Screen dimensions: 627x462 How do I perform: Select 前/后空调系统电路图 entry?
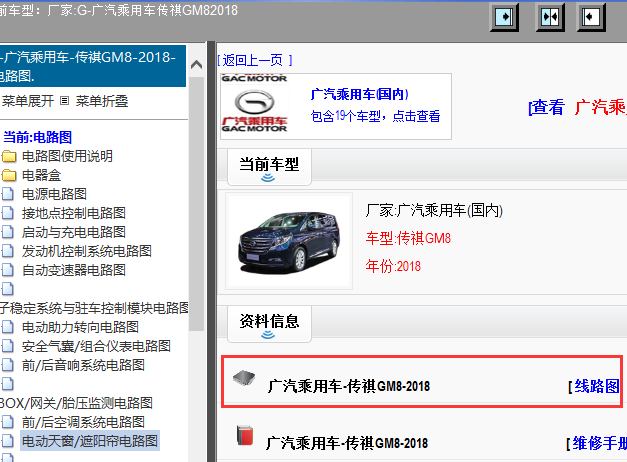coord(83,422)
